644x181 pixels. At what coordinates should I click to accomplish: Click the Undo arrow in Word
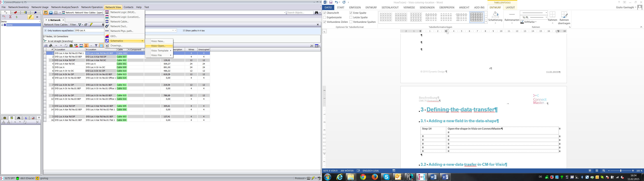tap(336, 2)
